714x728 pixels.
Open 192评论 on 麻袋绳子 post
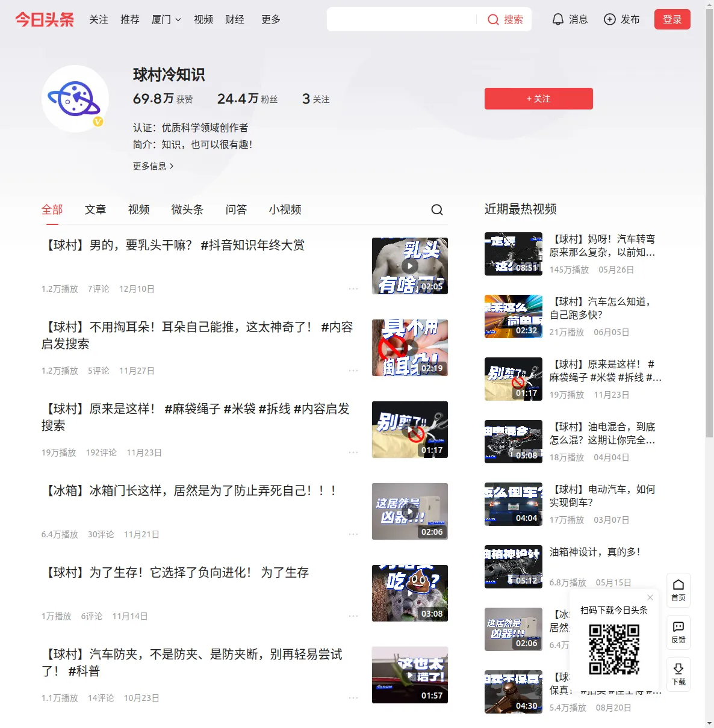(x=101, y=452)
